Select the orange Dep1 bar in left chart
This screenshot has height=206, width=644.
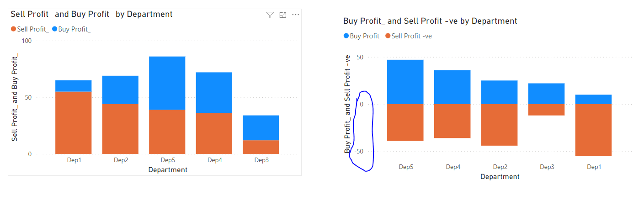(74, 123)
